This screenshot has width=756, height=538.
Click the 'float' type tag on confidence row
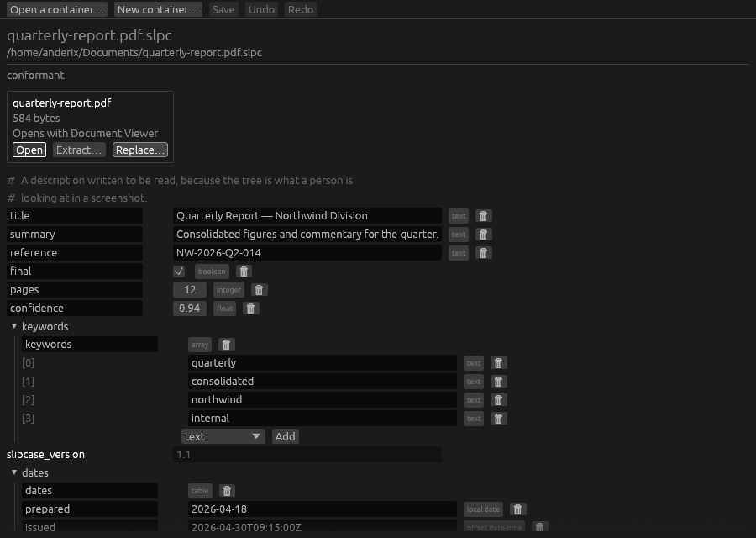[224, 309]
